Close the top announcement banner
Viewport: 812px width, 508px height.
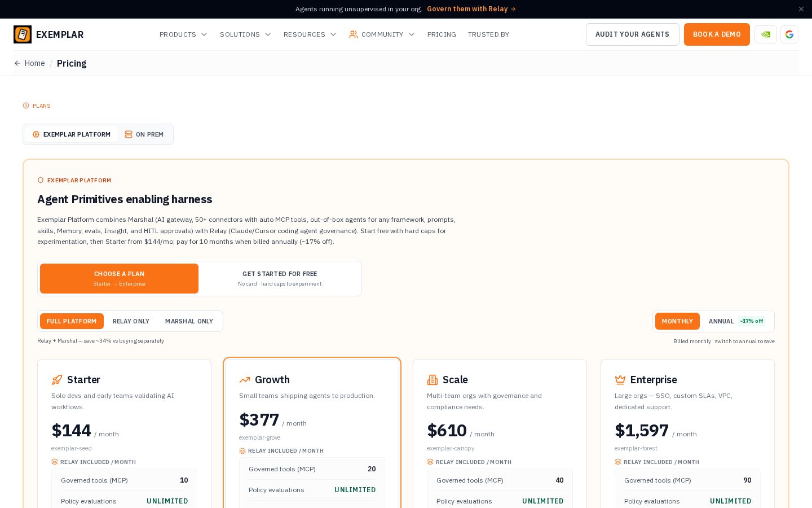(x=801, y=9)
